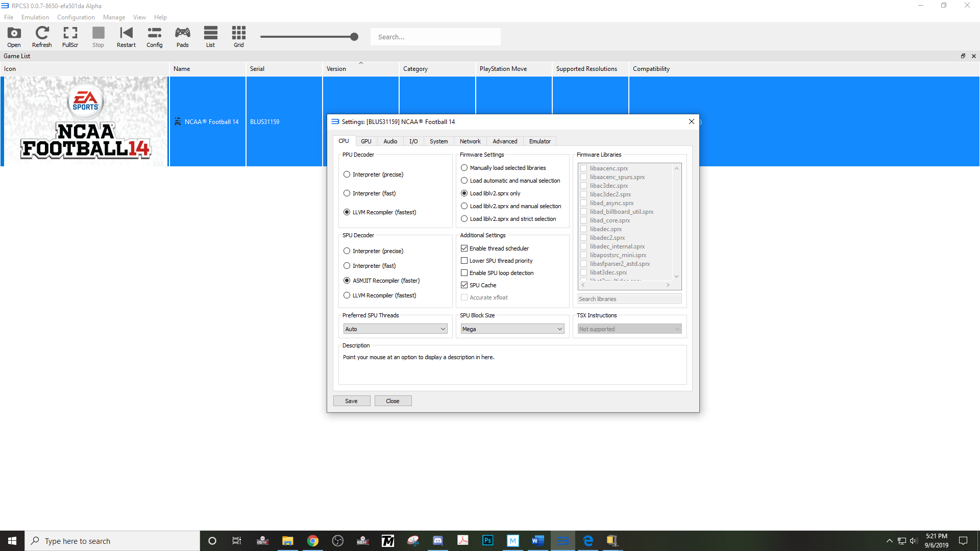Image resolution: width=980 pixels, height=551 pixels.
Task: Choose Manually load selected libraries
Action: (x=503, y=168)
